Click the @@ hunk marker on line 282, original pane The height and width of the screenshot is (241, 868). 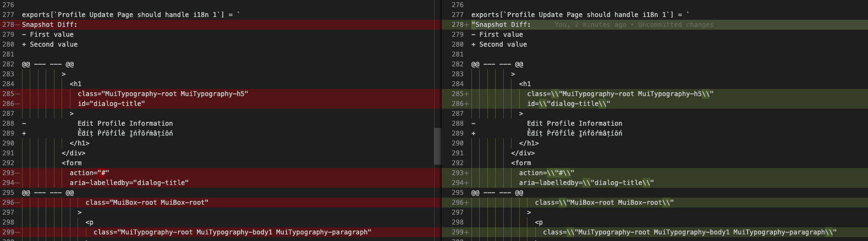tap(48, 64)
